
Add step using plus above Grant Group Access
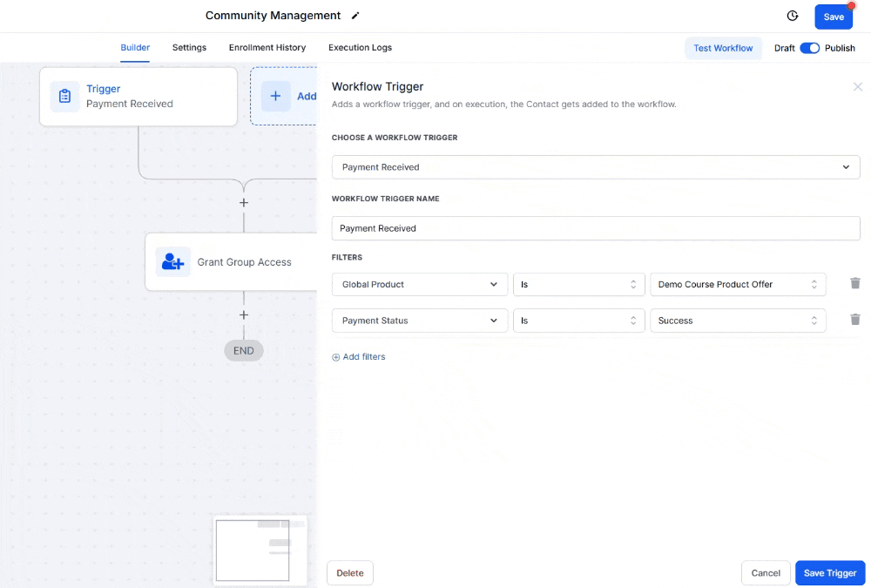coord(244,203)
